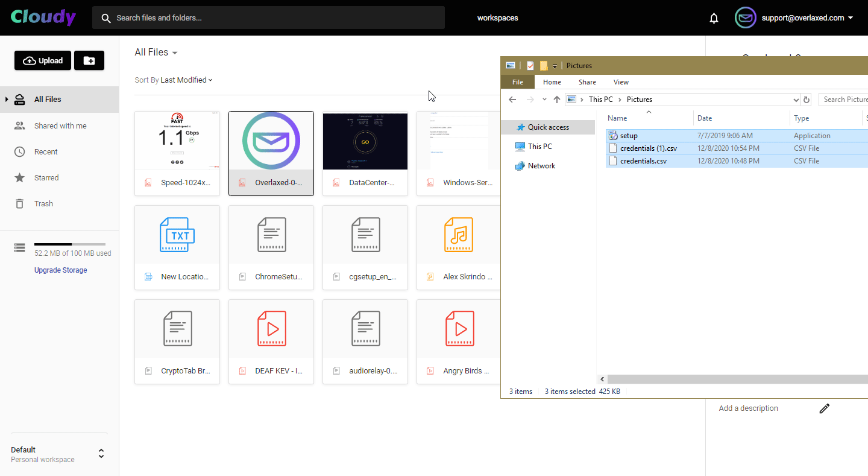This screenshot has height=476, width=868.
Task: Click the Search Pictures field in Explorer
Action: coord(843,100)
